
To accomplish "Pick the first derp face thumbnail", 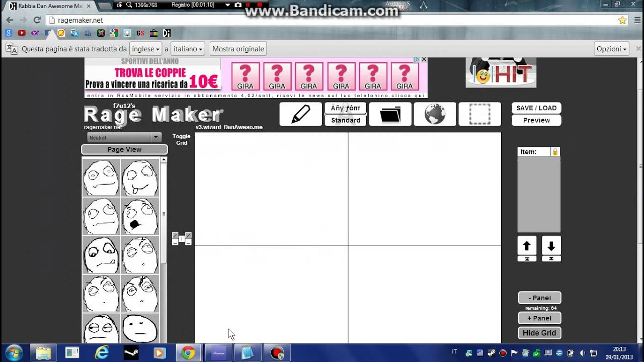I will click(101, 177).
